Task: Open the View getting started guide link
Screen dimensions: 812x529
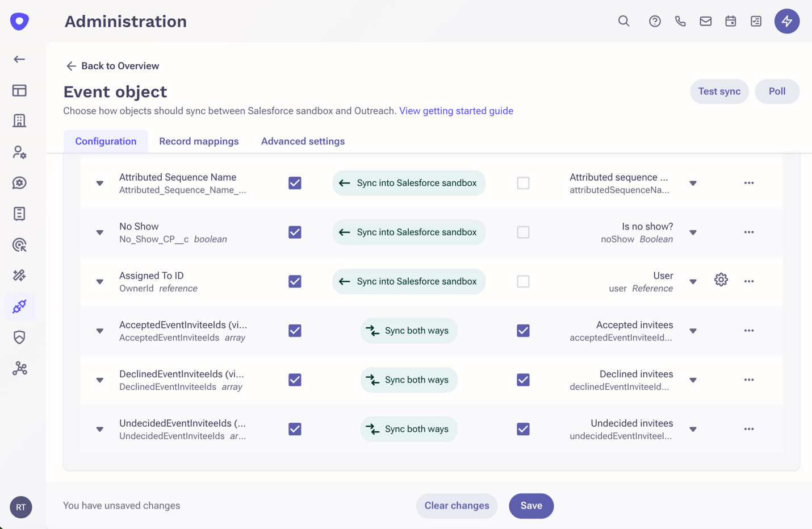Action: (456, 111)
